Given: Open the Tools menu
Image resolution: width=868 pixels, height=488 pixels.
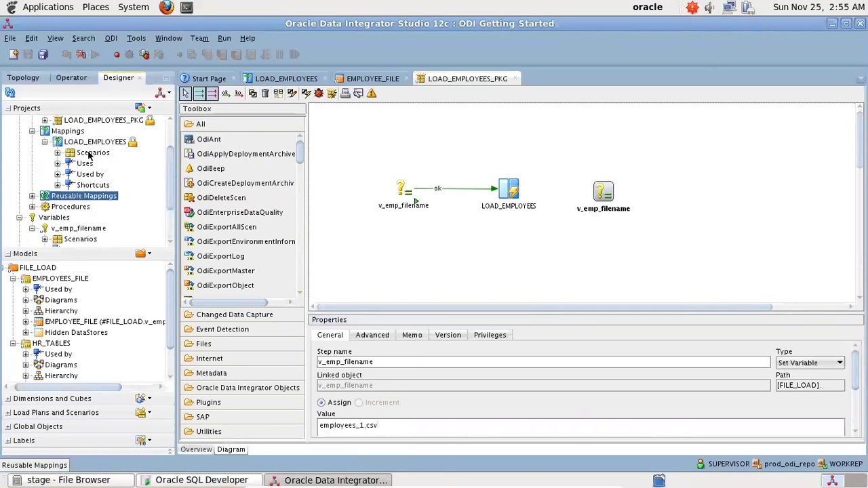Looking at the screenshot, I should [136, 39].
